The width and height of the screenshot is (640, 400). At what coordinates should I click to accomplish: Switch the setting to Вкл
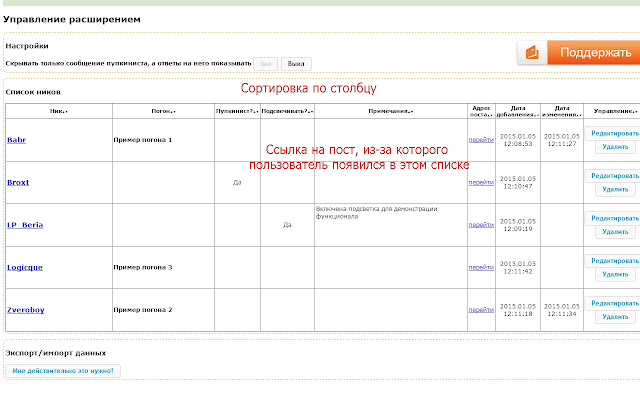(265, 63)
